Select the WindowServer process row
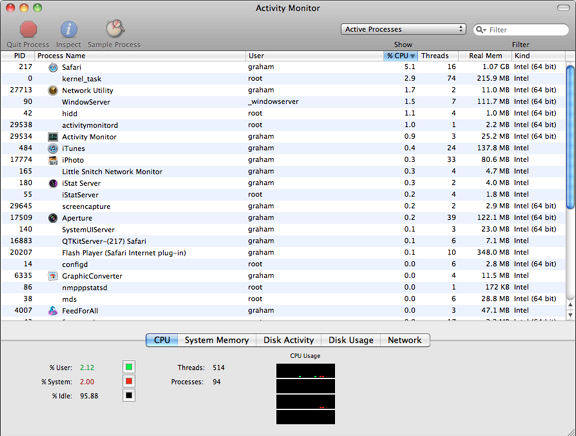The image size is (576, 436). coord(283,102)
